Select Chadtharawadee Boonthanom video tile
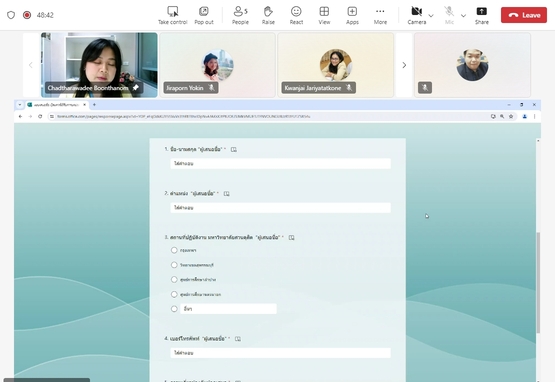Screen dimensions: 555x382 point(99,65)
